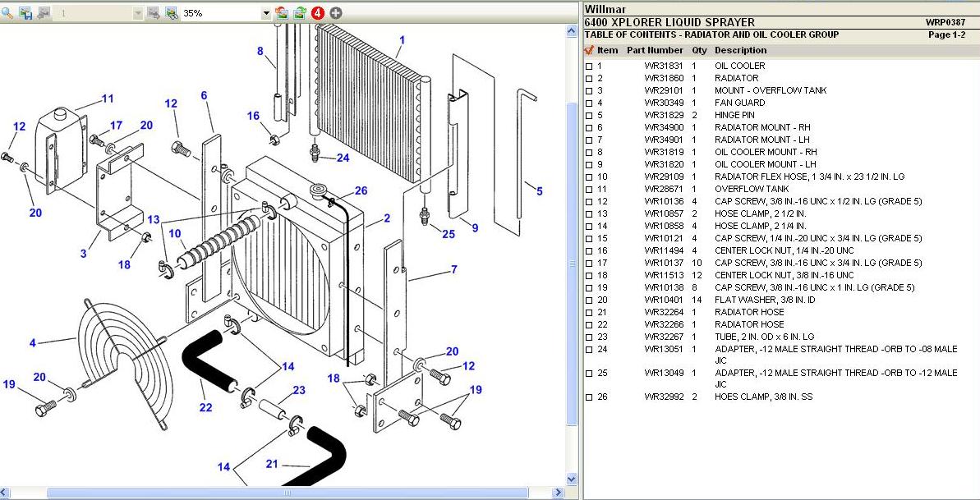Viewport: 980px width, 500px height.
Task: Click callout number 23 near the tube
Action: (x=299, y=390)
